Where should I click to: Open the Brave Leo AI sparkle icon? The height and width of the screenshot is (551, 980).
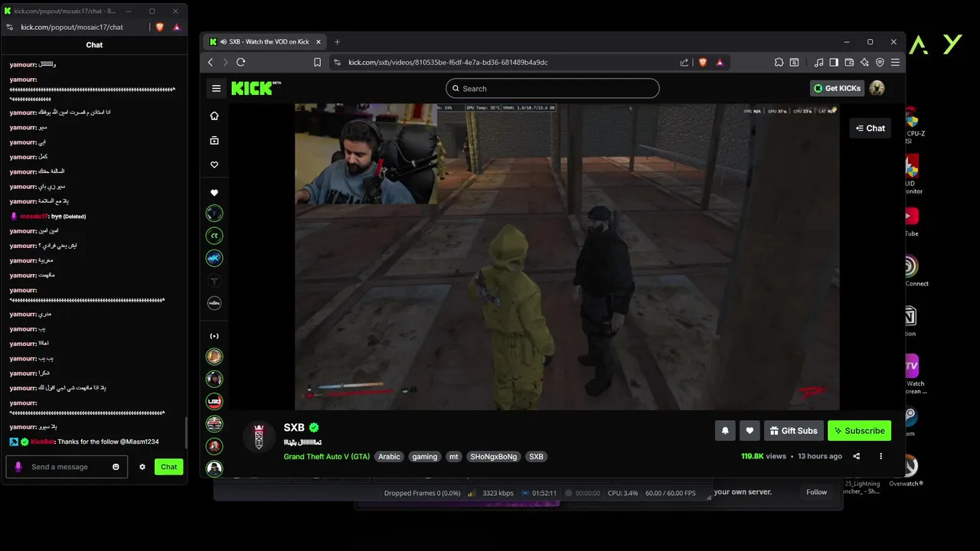(x=864, y=62)
